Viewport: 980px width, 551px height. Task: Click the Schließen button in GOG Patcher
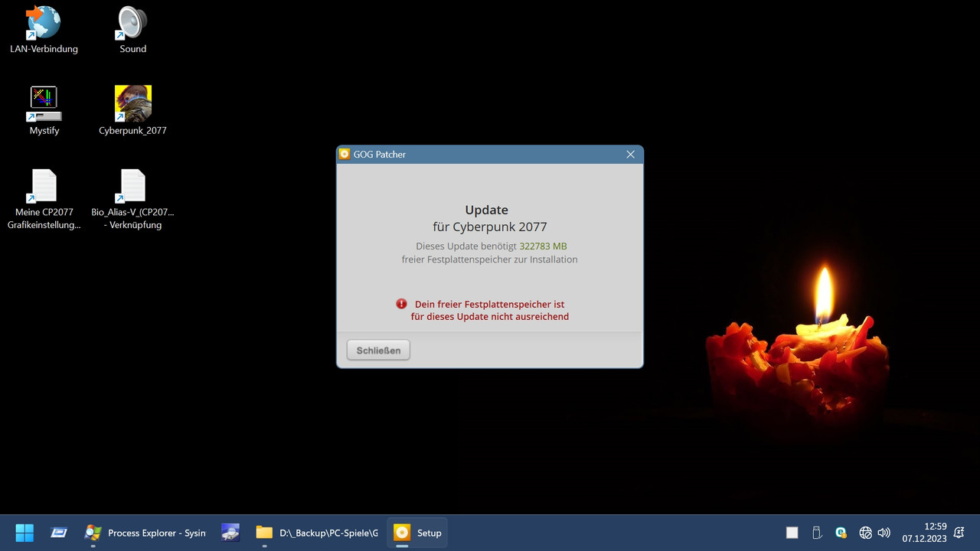(x=378, y=350)
